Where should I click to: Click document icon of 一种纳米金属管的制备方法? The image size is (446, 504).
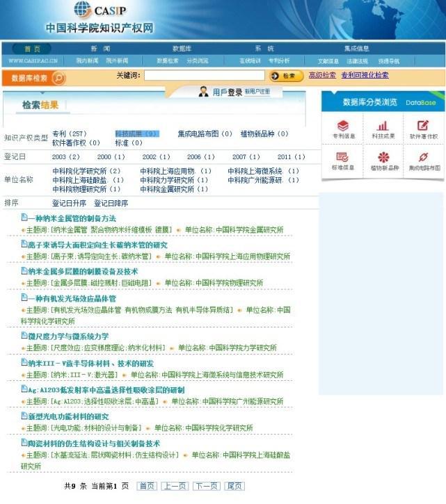24,218
